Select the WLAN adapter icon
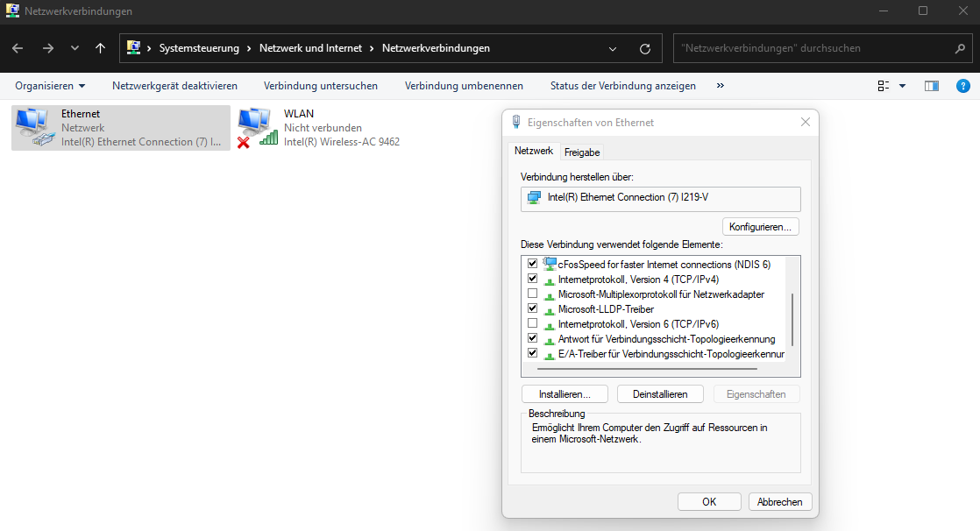Image resolution: width=980 pixels, height=531 pixels. 255,127
